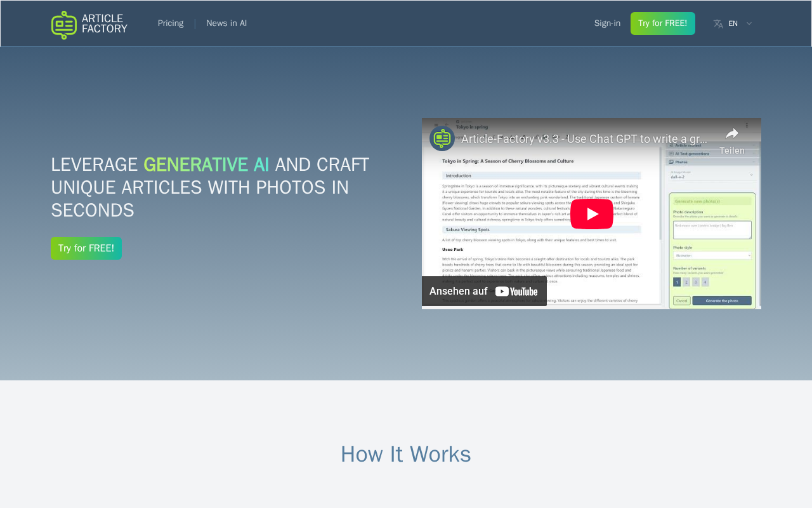Open the Pricing page

171,23
